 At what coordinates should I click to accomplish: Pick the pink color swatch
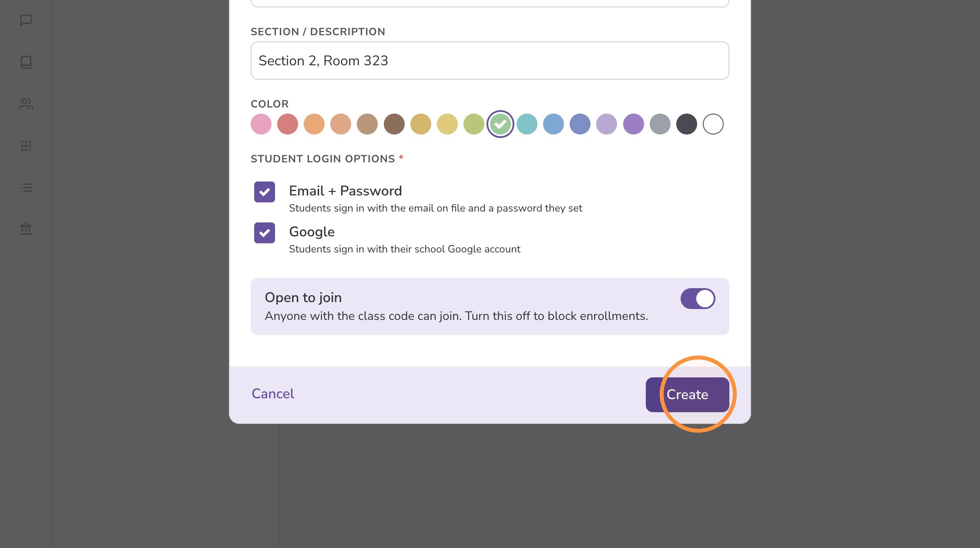pyautogui.click(x=261, y=124)
